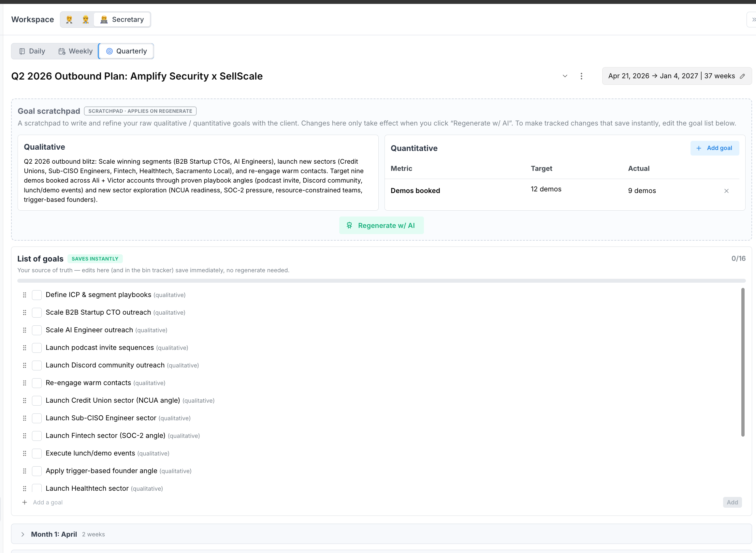Click the Add button beside the new goal field

pyautogui.click(x=732, y=502)
